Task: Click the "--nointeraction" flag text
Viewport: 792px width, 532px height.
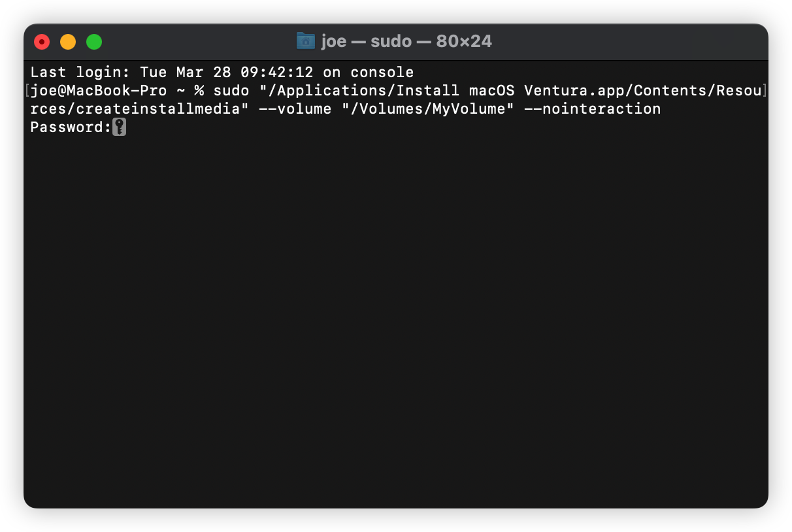Action: point(593,108)
